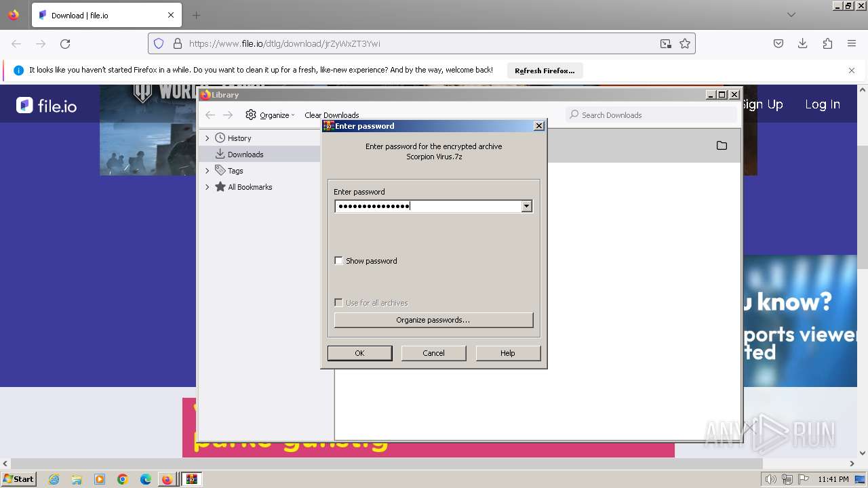Screen dimensions: 868x488
Task: Switch to Firefox on taskbar
Action: pyautogui.click(x=167, y=479)
